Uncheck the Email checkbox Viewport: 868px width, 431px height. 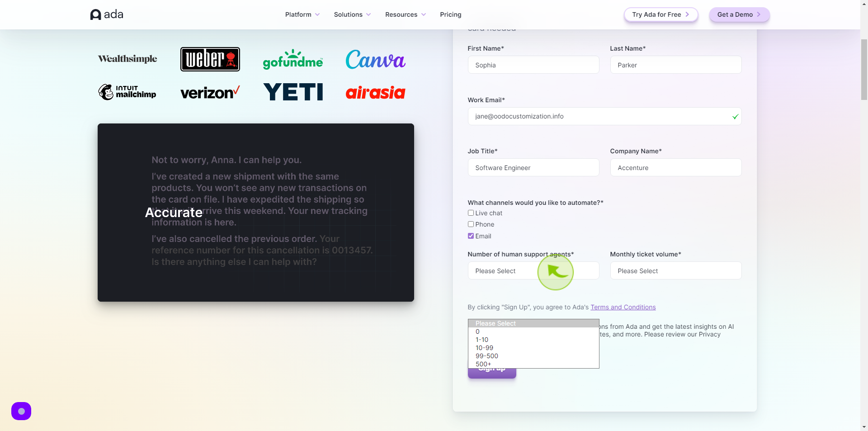click(471, 236)
